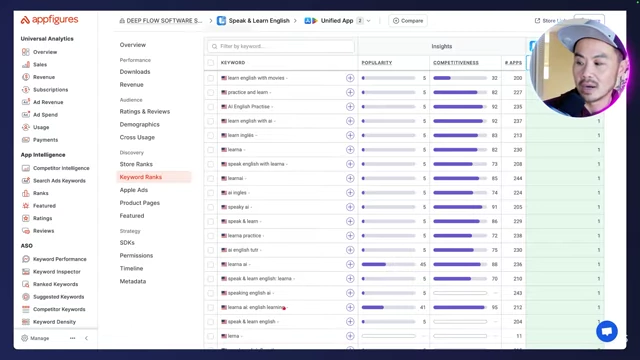Open the Usage sidebar icon
Viewport: 640px width, 360px height.
[x=26, y=127]
